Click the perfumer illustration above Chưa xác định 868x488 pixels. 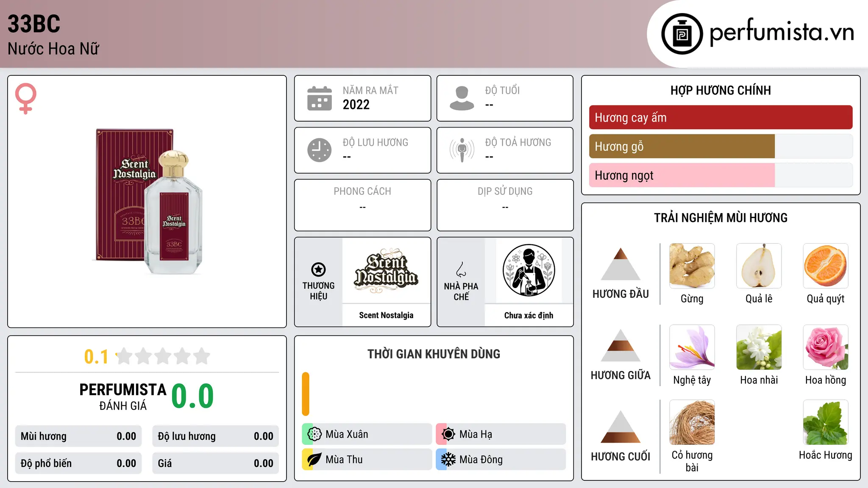click(529, 270)
